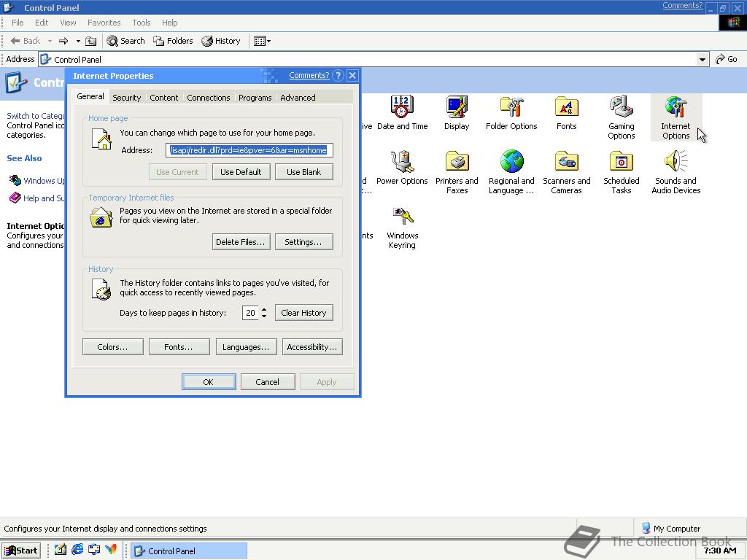Click Delete Files button
The image size is (747, 560).
pos(241,242)
